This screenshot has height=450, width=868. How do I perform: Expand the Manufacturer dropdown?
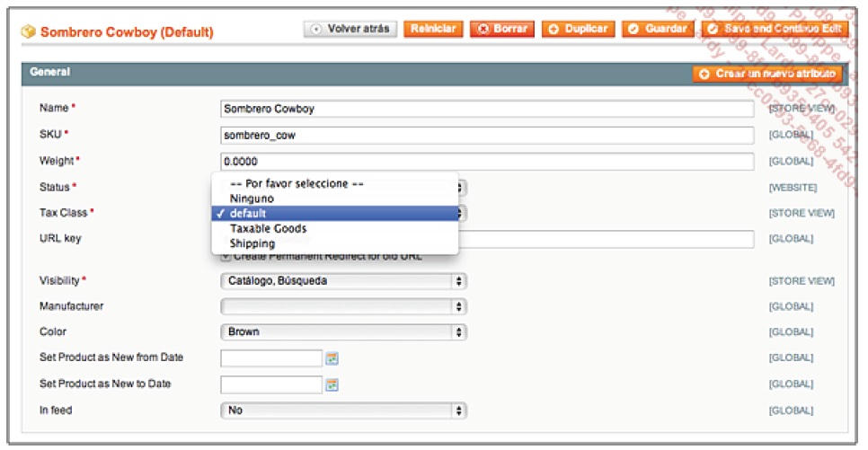[343, 306]
